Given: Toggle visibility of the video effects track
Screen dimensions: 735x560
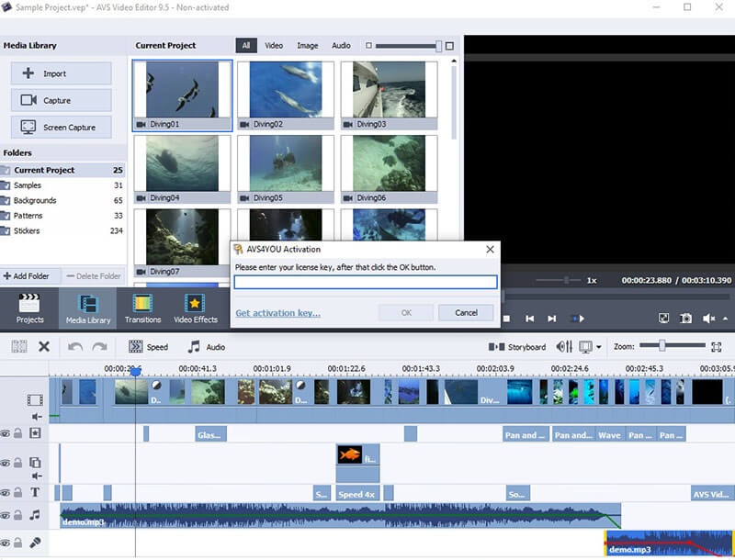Looking at the screenshot, I should click(x=6, y=433).
